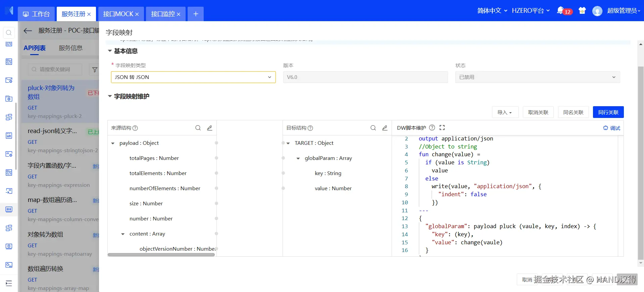This screenshot has height=292, width=644.
Task: Open the 服务信息 tab
Action: pyautogui.click(x=71, y=48)
